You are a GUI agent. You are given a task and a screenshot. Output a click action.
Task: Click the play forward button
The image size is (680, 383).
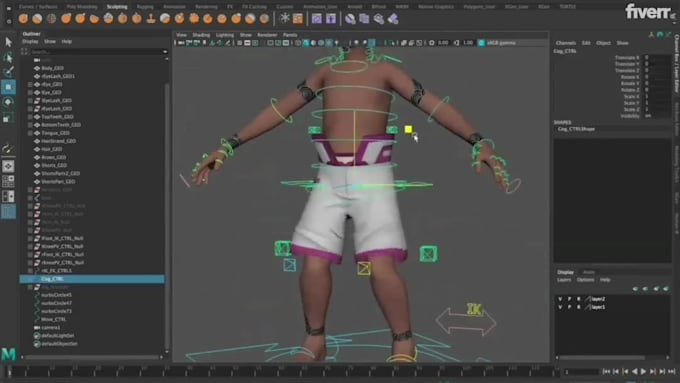click(644, 372)
